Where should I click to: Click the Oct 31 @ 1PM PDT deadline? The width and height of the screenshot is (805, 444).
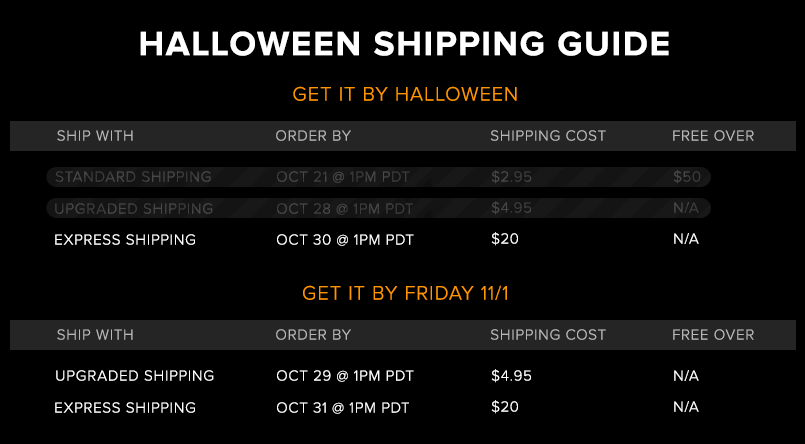[x=342, y=408]
